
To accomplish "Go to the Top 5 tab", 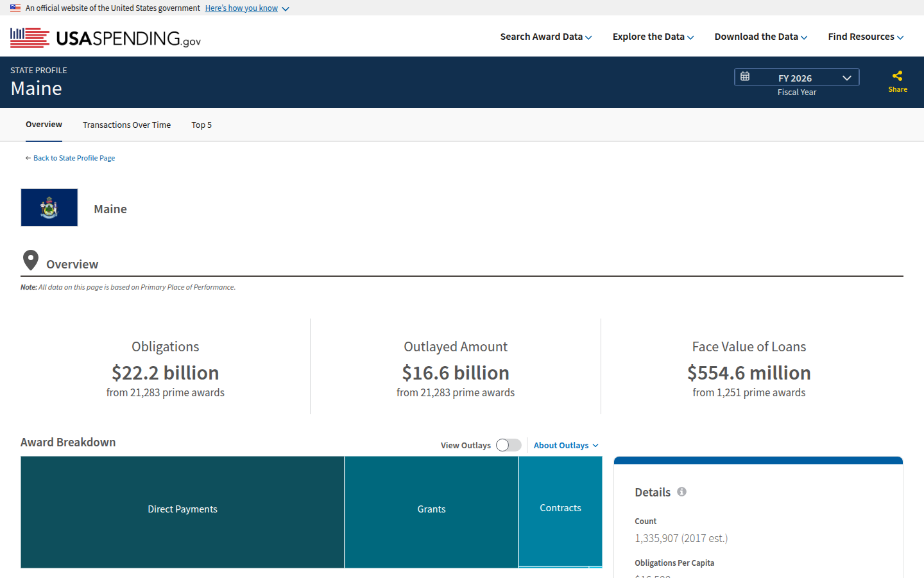I will pos(201,125).
